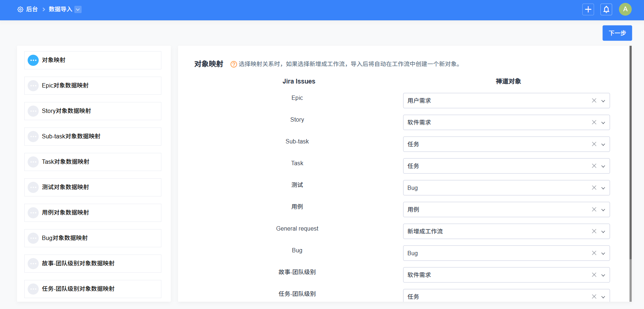Clear the Epic mapping selection
This screenshot has width=644, height=309.
click(x=594, y=101)
